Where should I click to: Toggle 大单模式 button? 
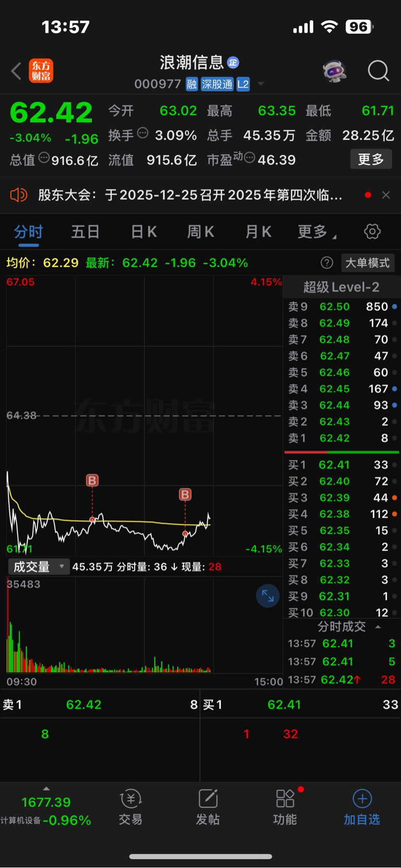tap(368, 263)
